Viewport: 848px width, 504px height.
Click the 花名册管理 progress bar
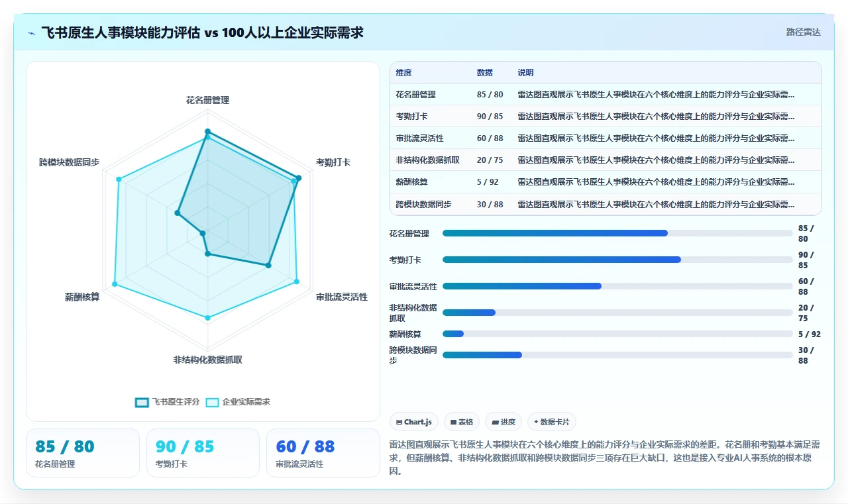[x=617, y=233]
